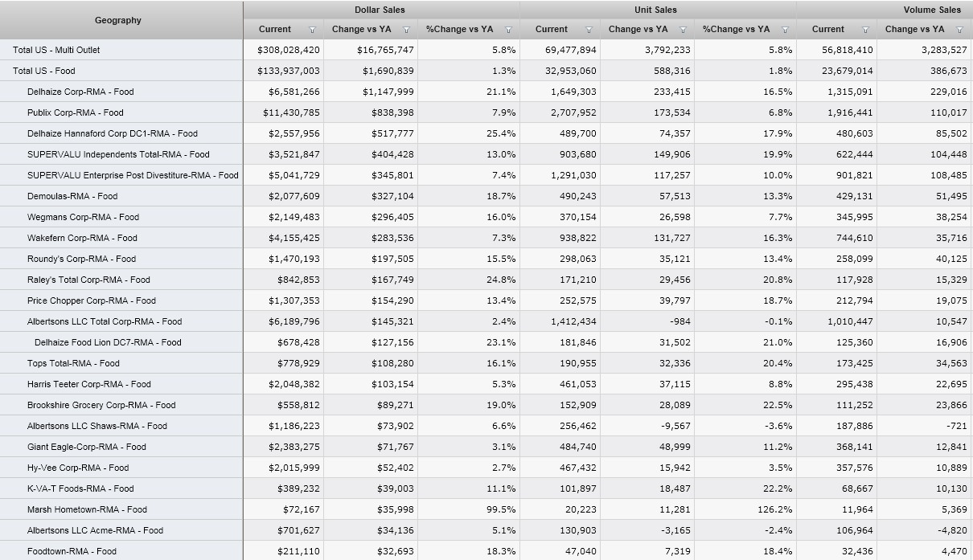The height and width of the screenshot is (560, 973).
Task: Click the $308,028,420 dollar sales cell
Action: [x=288, y=50]
